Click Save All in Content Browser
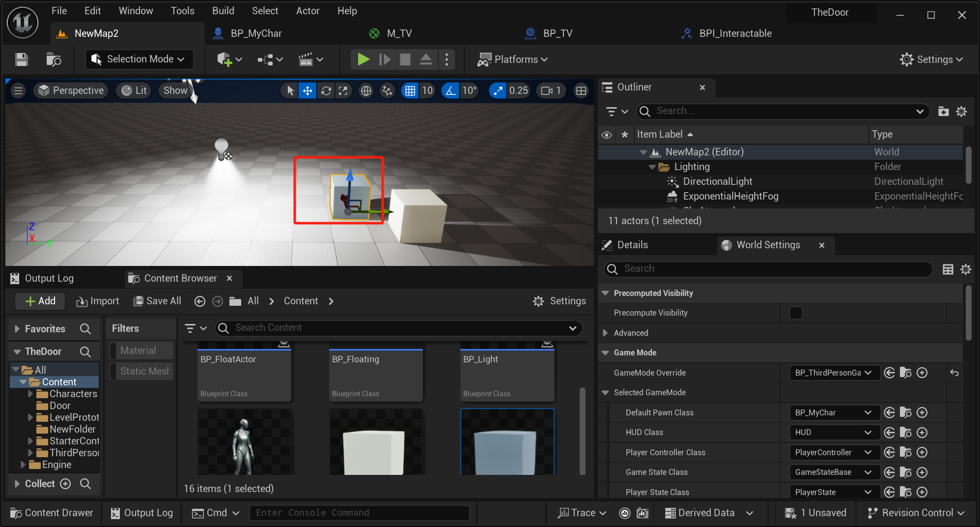Image resolution: width=980 pixels, height=527 pixels. pyautogui.click(x=158, y=301)
